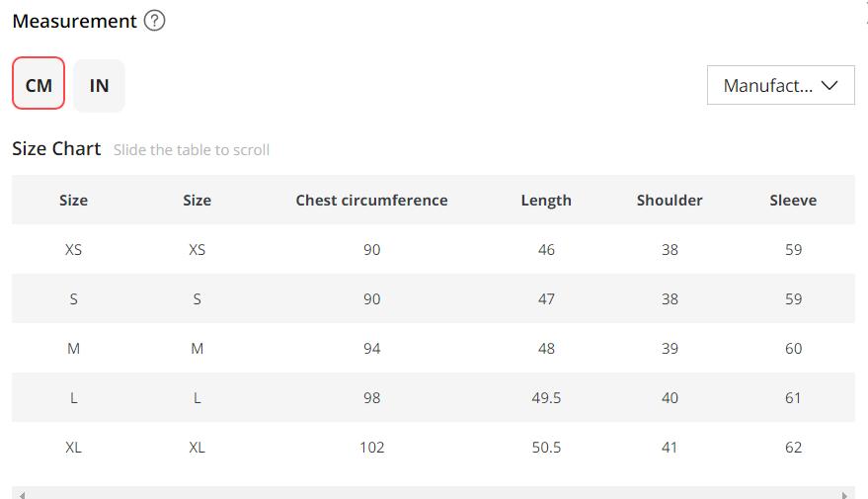Click the Shoulder column header
Screen dimensions: 868x499
pos(670,201)
